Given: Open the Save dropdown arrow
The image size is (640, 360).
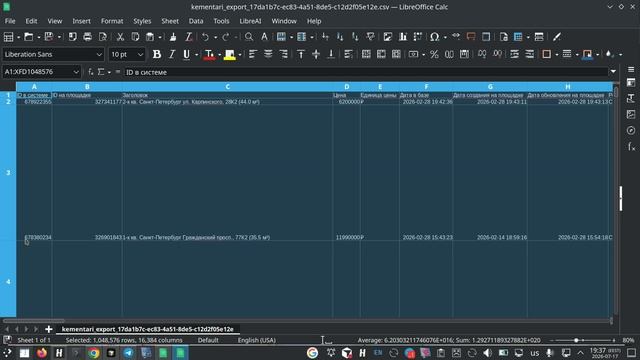Looking at the screenshot, I should tap(59, 37).
